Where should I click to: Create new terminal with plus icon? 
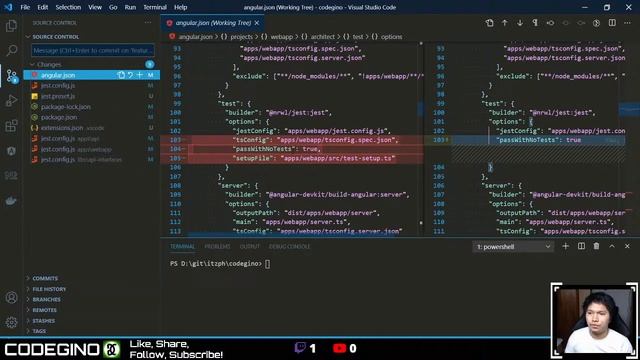click(x=566, y=246)
